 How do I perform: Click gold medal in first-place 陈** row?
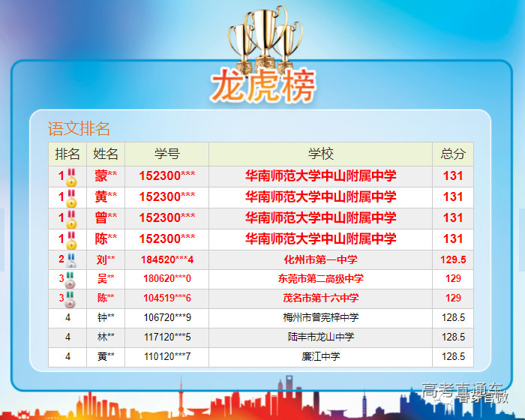pos(72,240)
